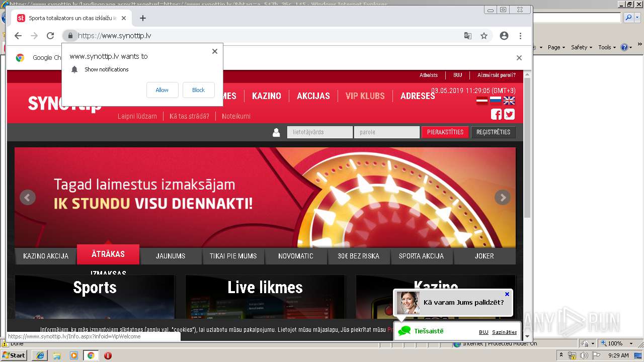
Task: Open the SYNOTtip Twitter page
Action: point(509,114)
